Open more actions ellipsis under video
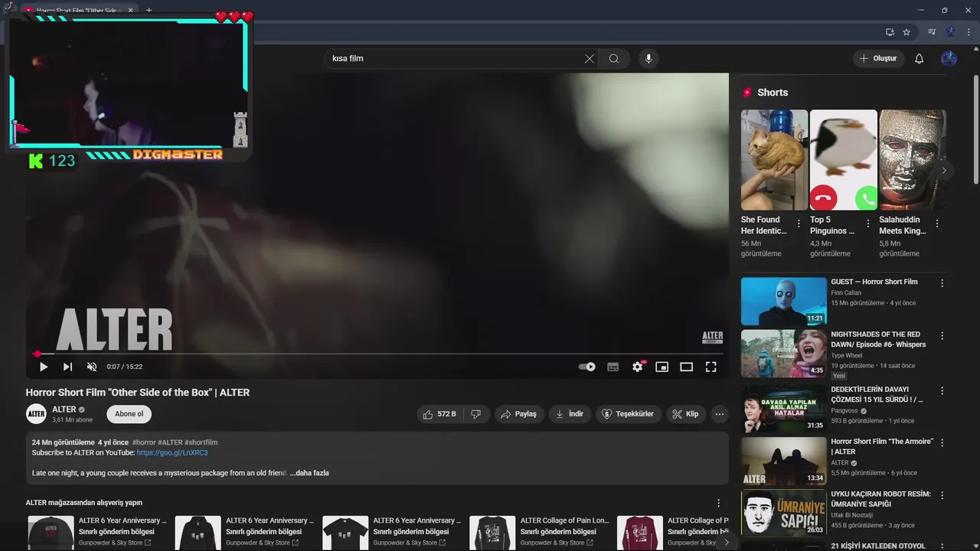980x551 pixels. pyautogui.click(x=719, y=414)
